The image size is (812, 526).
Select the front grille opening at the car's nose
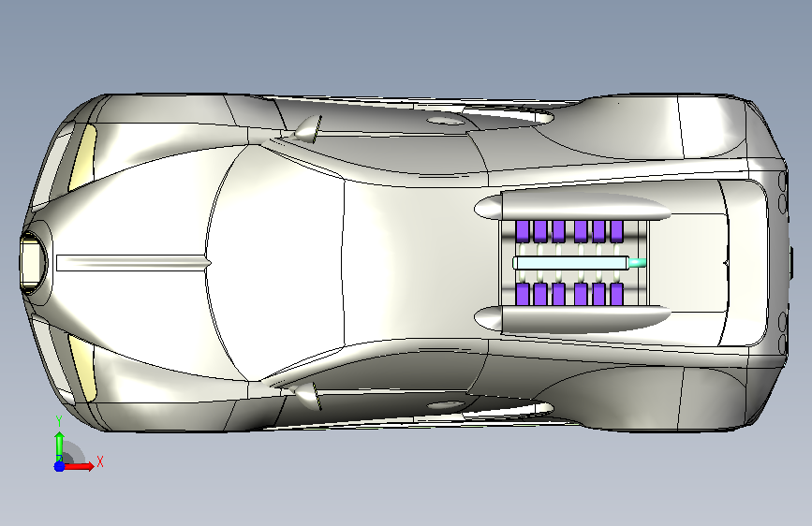pos(32,263)
